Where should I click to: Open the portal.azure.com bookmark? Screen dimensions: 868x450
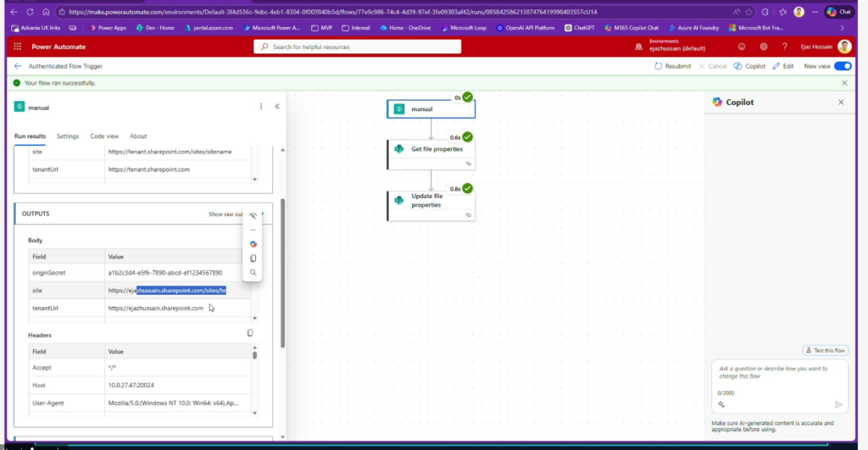[209, 28]
